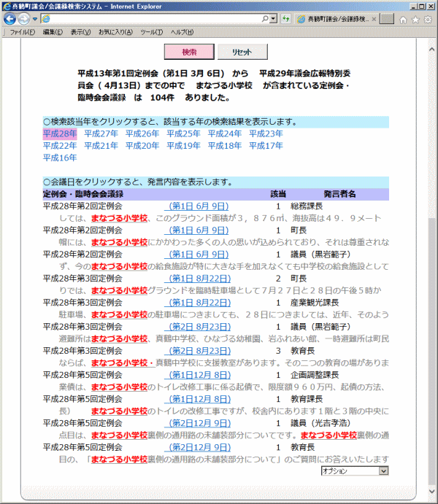Click the 104件 result count text
438x504 pixels.
point(162,98)
